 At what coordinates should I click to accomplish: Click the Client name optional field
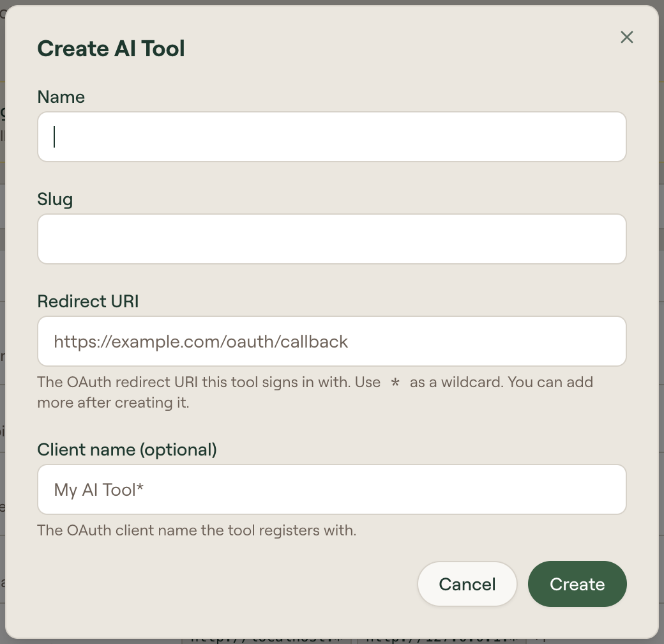[331, 489]
